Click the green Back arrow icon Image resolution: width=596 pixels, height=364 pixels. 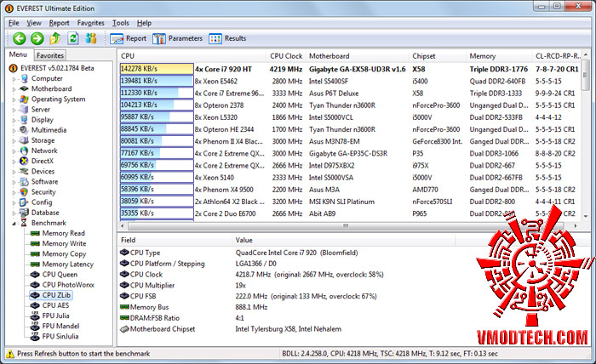[19, 38]
